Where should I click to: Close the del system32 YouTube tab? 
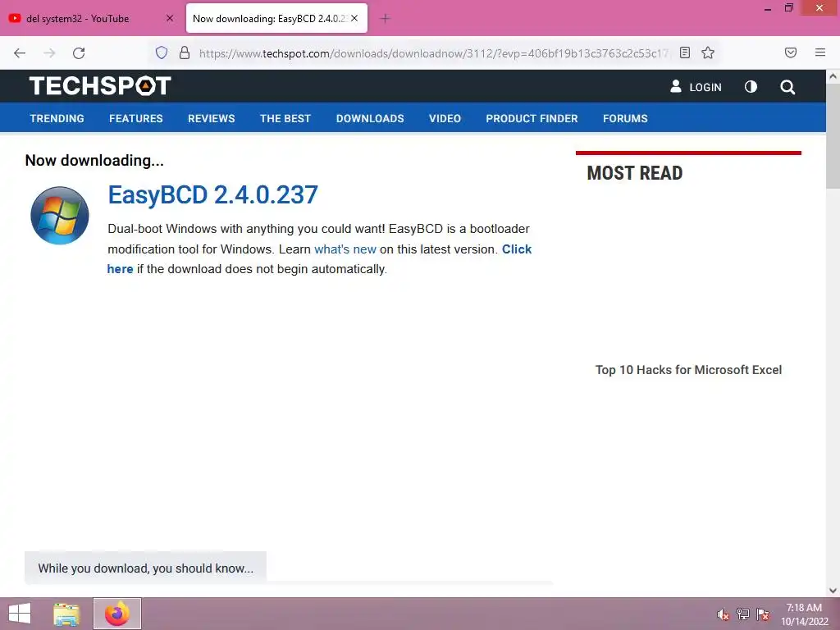[x=170, y=18]
